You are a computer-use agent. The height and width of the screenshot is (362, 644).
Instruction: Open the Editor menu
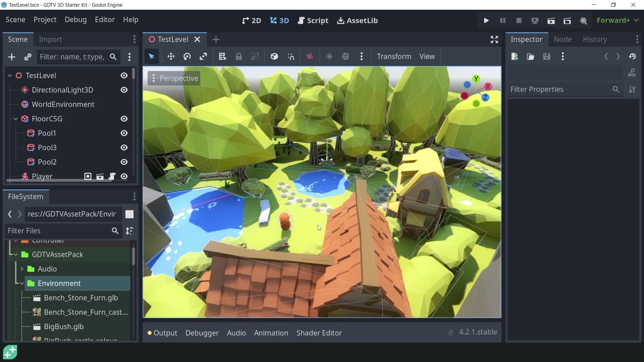pos(105,20)
